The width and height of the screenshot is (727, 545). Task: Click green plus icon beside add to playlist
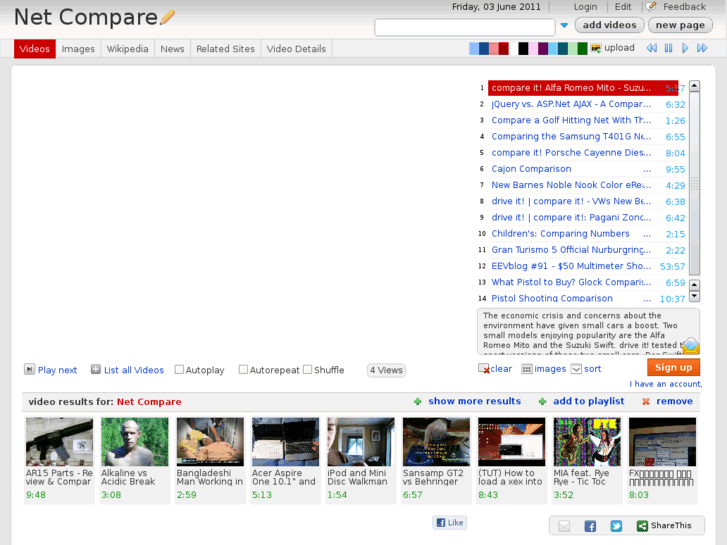tap(542, 401)
